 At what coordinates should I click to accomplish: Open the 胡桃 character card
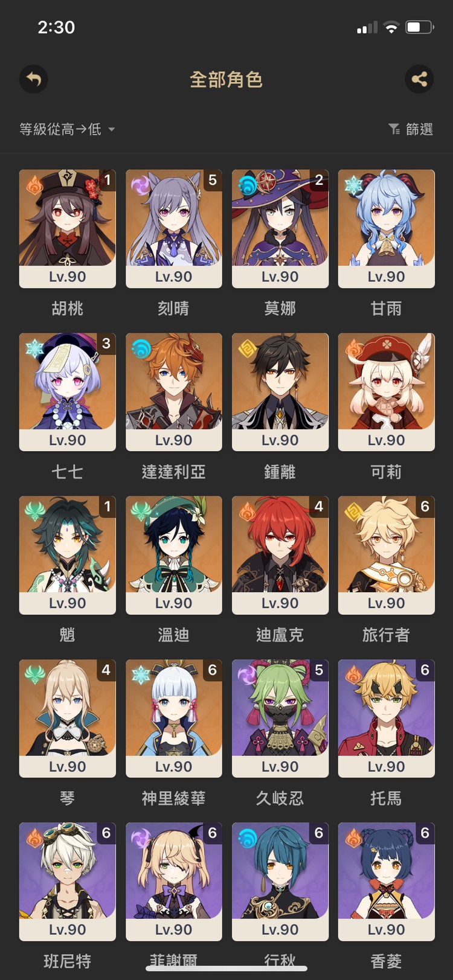coord(68,229)
